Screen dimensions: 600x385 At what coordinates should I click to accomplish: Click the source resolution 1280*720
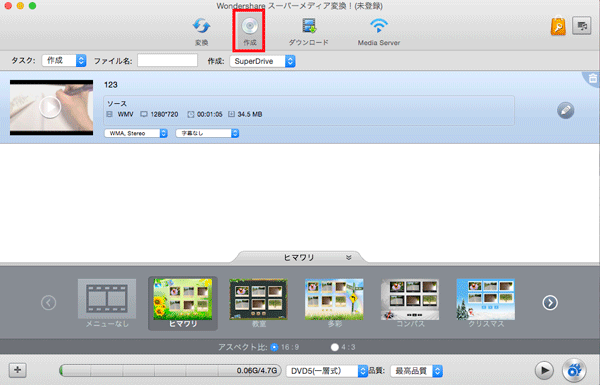pos(164,114)
